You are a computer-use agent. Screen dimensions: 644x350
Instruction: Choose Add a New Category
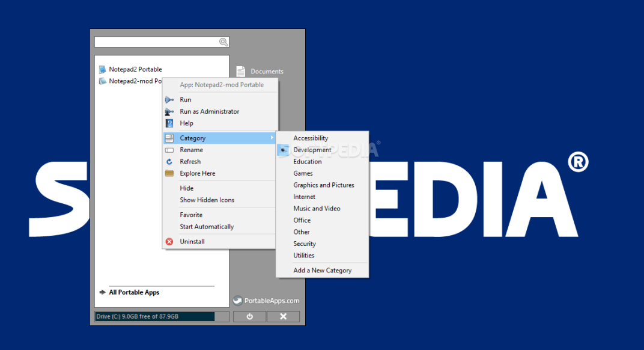point(322,271)
